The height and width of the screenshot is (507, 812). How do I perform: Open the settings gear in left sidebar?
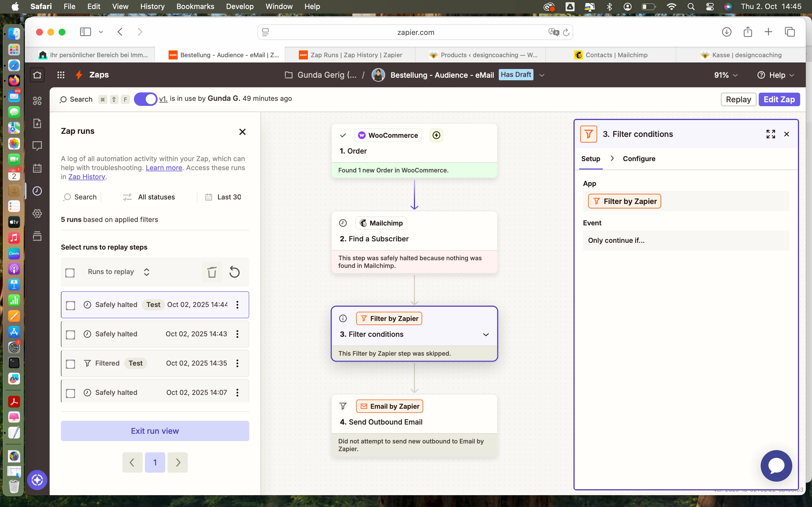(37, 214)
